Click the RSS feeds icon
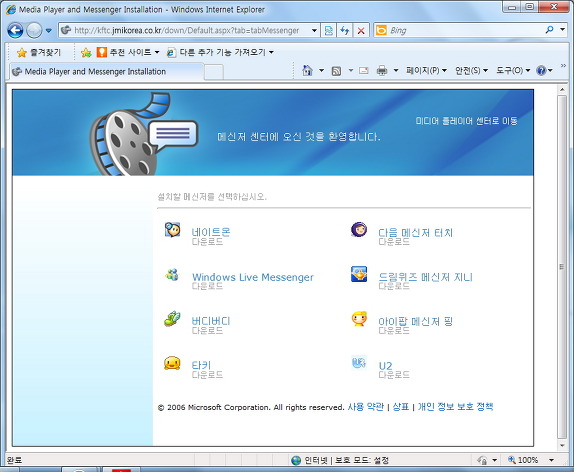 click(x=336, y=71)
